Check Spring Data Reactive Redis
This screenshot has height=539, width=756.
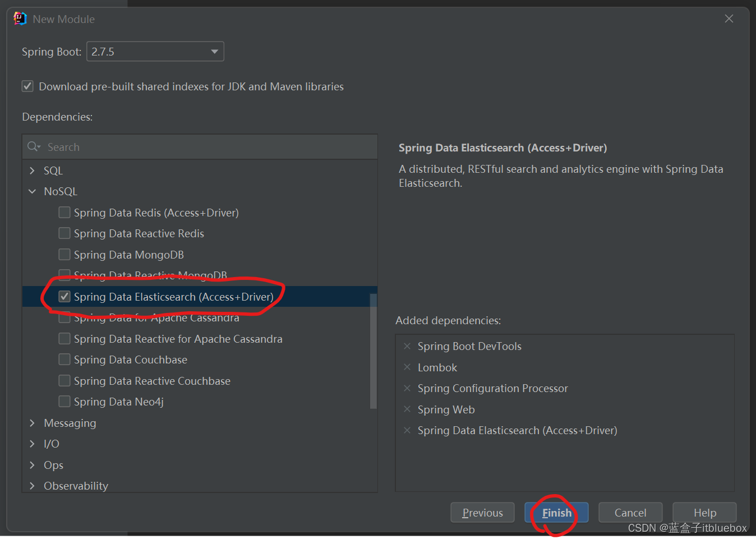[64, 233]
